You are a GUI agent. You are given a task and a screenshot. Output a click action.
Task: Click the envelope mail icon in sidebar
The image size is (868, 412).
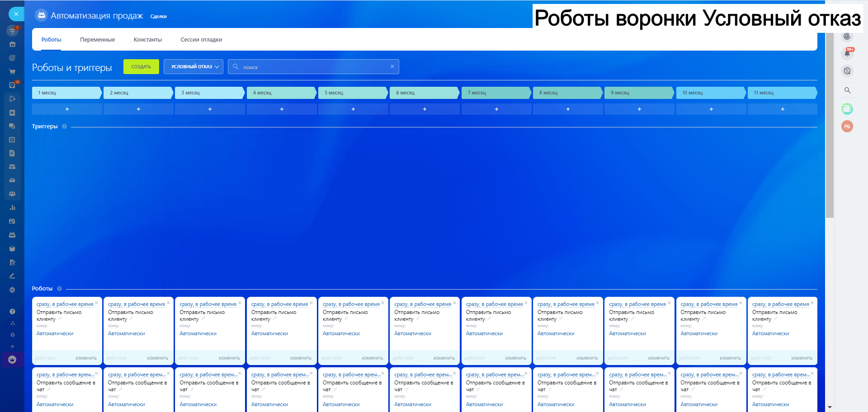coord(12,180)
